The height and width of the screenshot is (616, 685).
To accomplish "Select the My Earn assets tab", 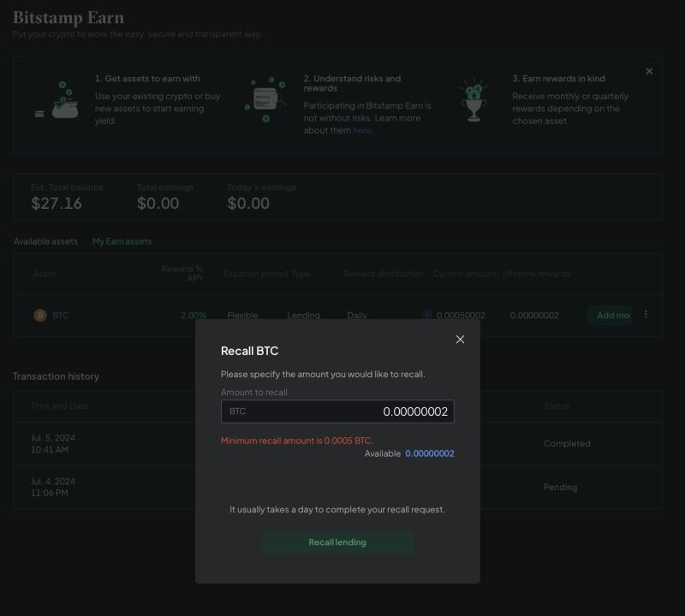I will click(122, 241).
